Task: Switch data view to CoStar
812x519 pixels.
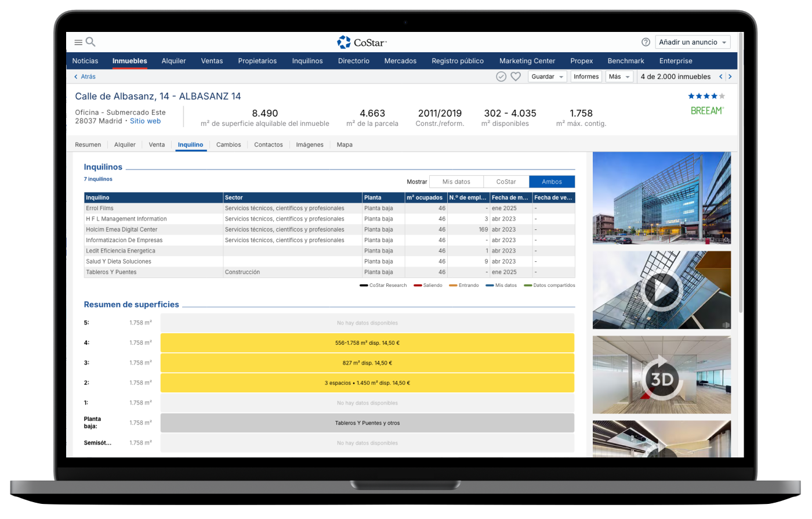Action: tap(506, 182)
